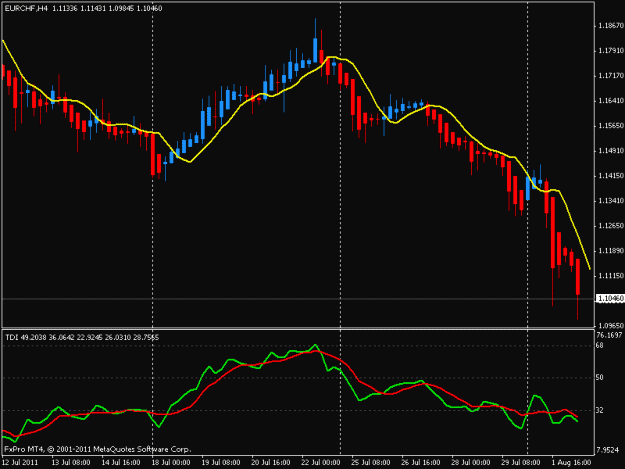Viewport: 625px width, 469px height.
Task: Select the 13 Jul 08:00 time label
Action: pyautogui.click(x=71, y=463)
